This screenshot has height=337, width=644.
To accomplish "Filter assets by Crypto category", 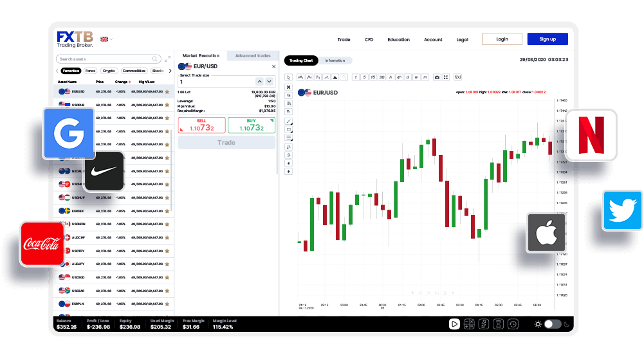I will pos(109,71).
